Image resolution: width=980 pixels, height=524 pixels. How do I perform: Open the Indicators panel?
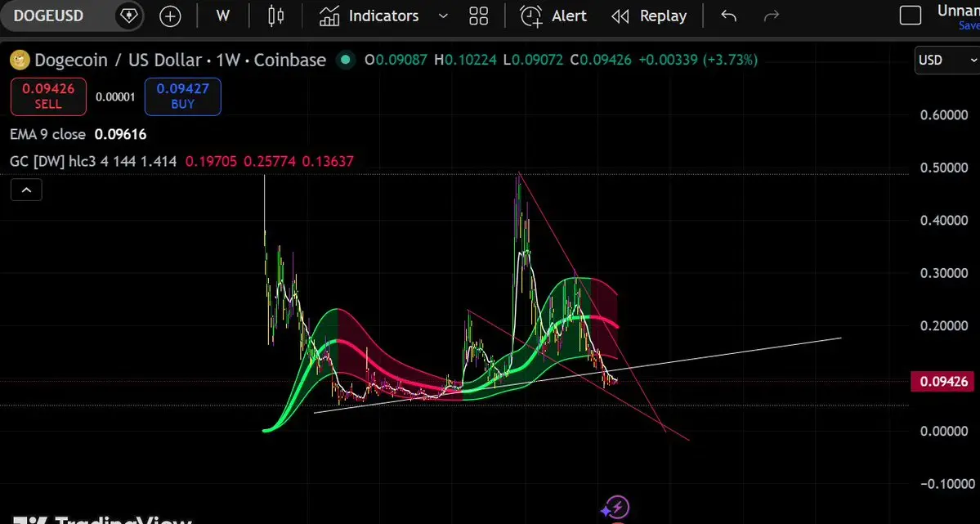point(369,16)
